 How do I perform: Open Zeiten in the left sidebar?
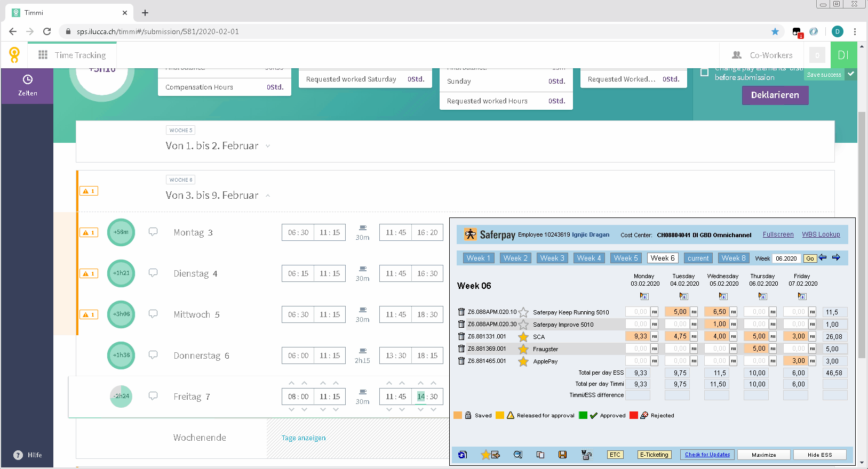click(28, 85)
